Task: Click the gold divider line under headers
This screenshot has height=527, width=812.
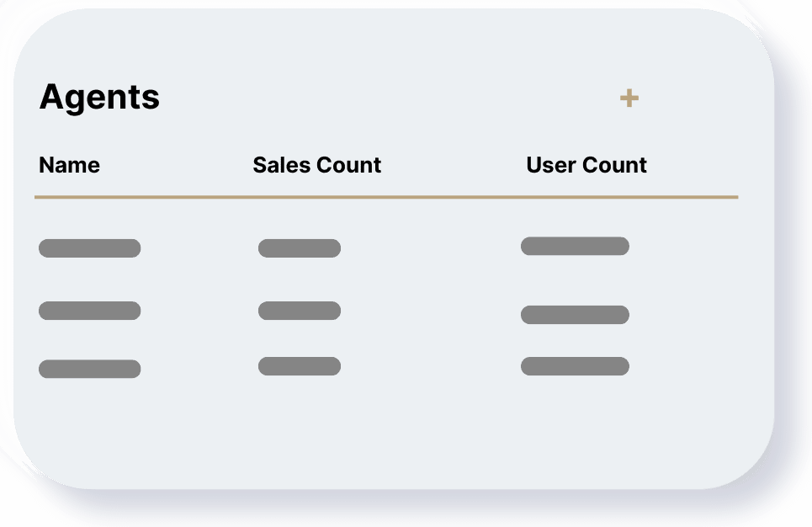Action: click(385, 196)
